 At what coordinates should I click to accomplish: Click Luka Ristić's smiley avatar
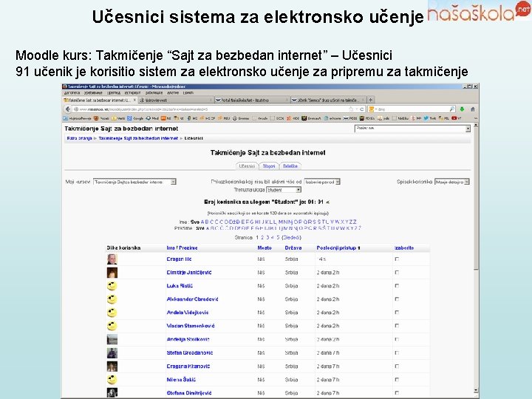pos(112,286)
